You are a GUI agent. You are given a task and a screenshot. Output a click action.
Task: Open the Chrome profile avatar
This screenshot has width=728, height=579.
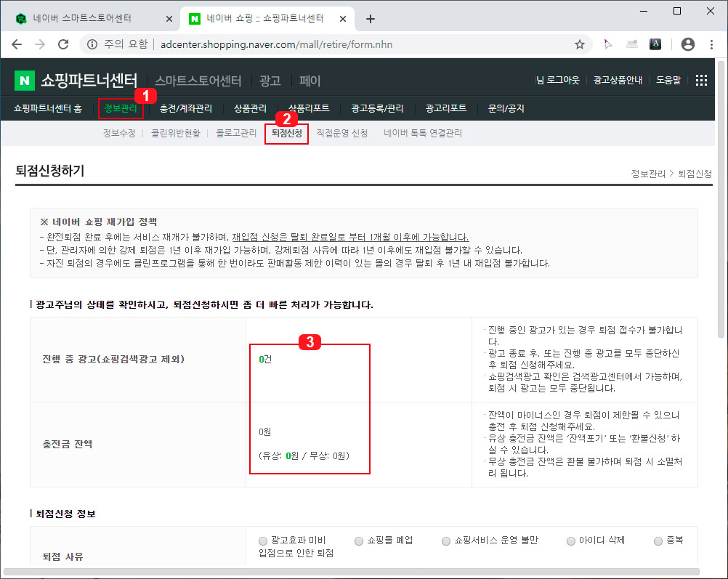pyautogui.click(x=687, y=44)
